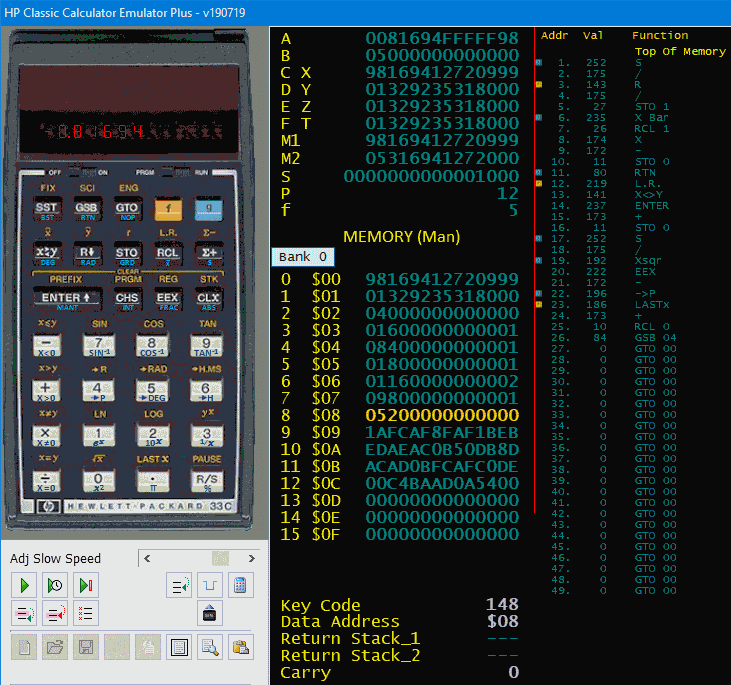Click the Top Of Memory label
This screenshot has width=731, height=685.
coord(680,51)
